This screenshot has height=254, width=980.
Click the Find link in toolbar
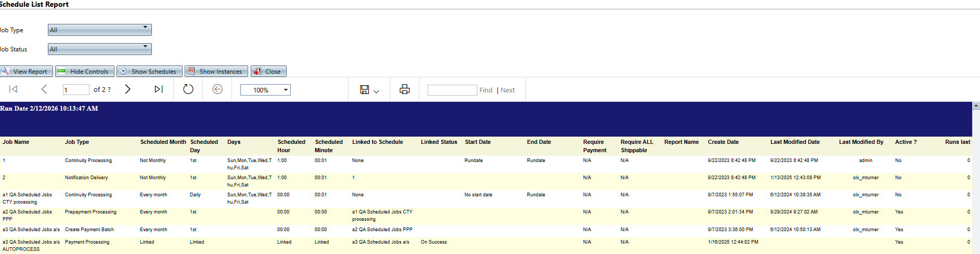tap(486, 90)
